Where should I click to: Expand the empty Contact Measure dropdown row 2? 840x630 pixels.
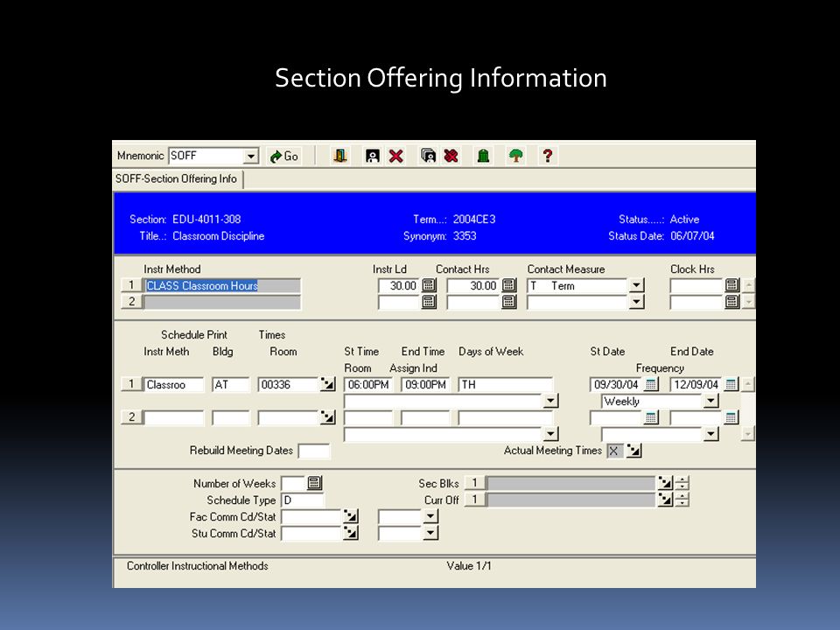636,302
